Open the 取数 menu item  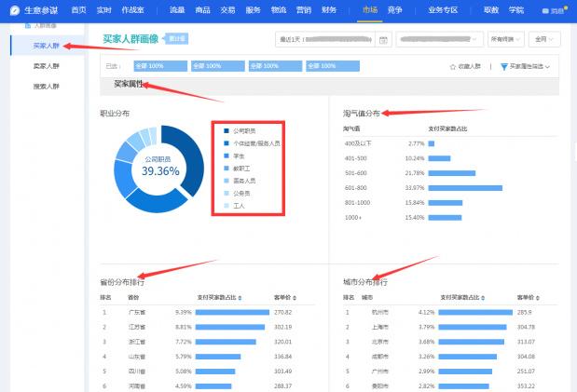pos(491,10)
